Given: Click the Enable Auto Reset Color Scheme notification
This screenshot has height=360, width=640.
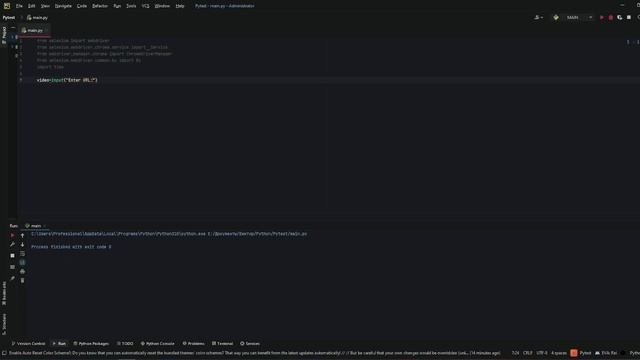Looking at the screenshot, I should point(255,353).
